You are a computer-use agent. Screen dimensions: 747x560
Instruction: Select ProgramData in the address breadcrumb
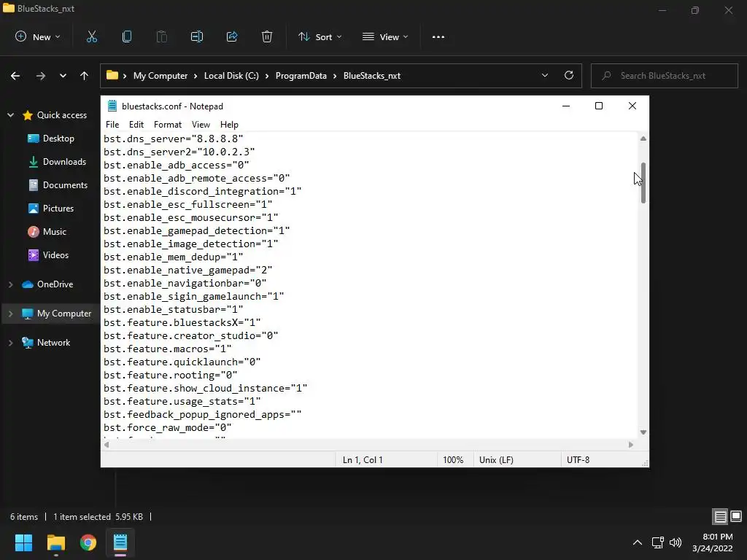tap(301, 76)
